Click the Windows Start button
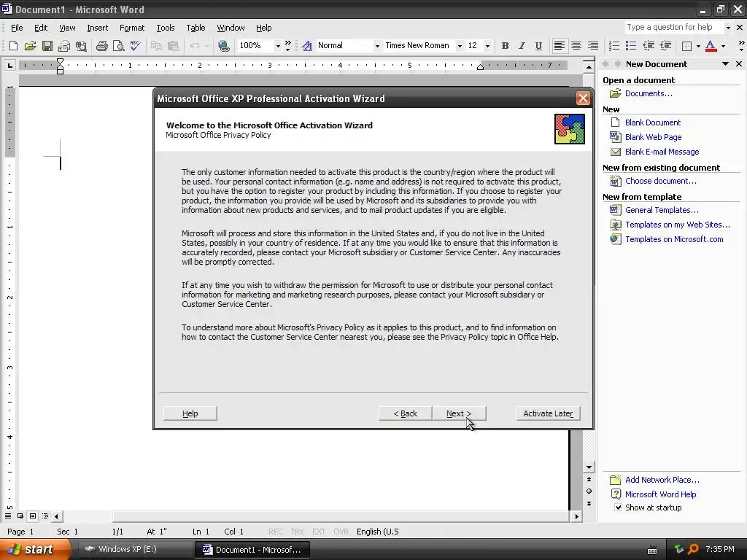The width and height of the screenshot is (747, 560). pyautogui.click(x=34, y=549)
